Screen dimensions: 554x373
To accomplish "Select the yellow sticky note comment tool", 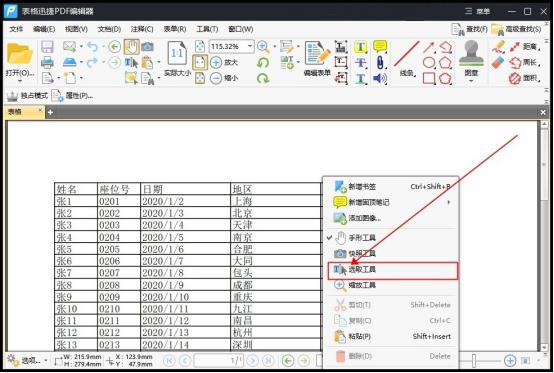I will coord(380,46).
